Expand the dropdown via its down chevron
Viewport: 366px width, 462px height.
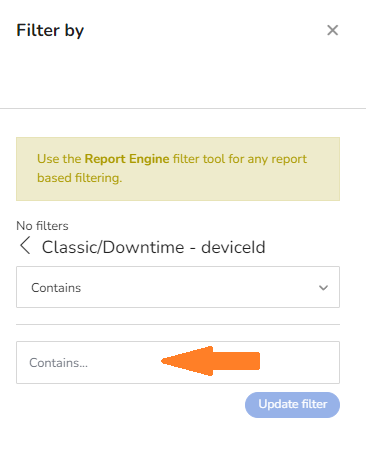[x=323, y=288]
